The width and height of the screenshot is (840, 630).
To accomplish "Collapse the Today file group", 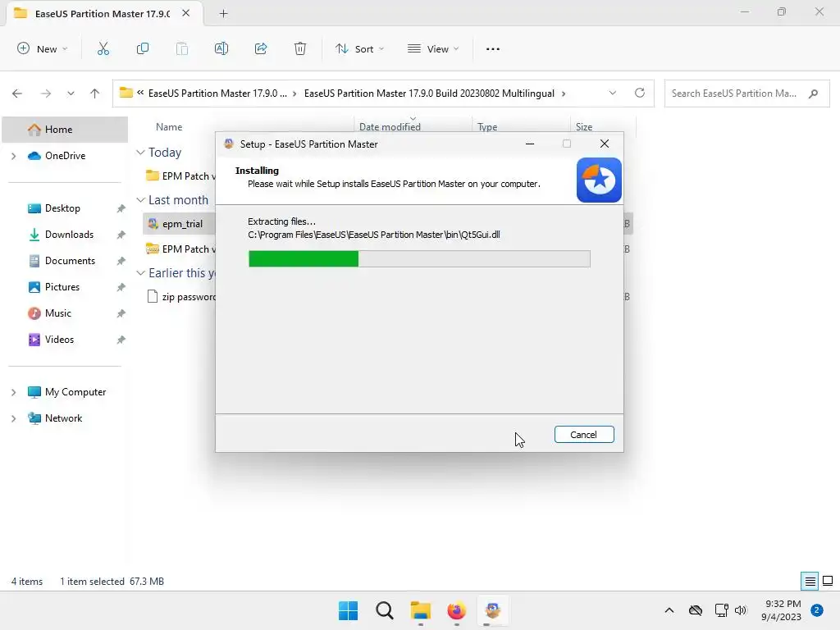I will pos(140,153).
